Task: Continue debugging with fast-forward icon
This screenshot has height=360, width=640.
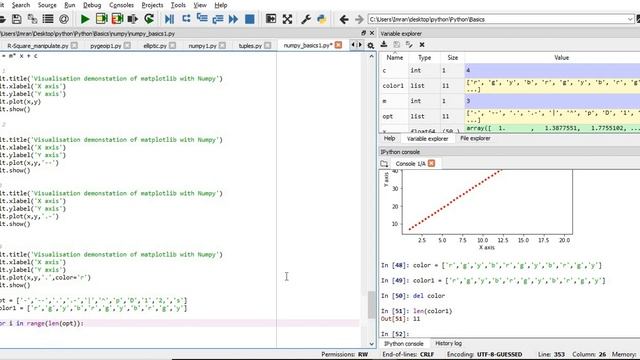Action: (233, 19)
